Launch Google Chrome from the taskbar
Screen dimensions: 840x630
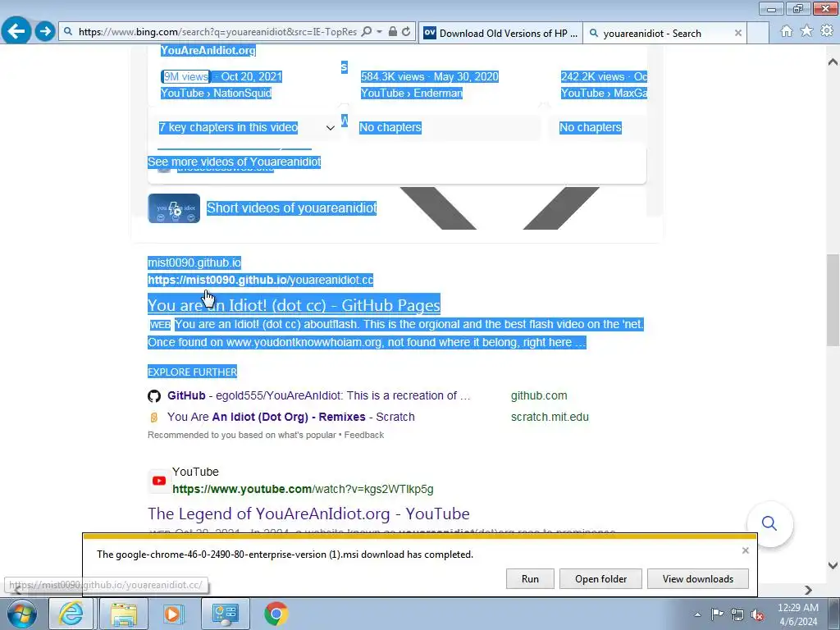pos(276,614)
